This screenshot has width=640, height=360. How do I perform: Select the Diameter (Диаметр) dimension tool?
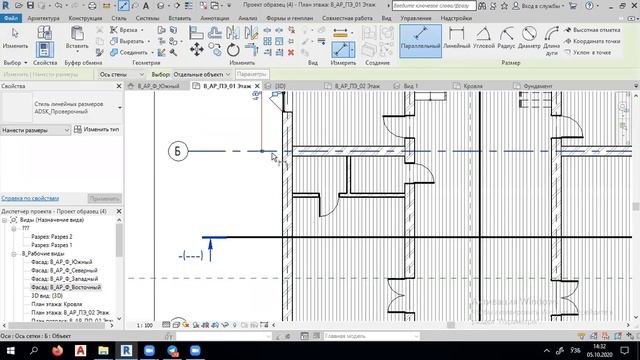(x=529, y=38)
